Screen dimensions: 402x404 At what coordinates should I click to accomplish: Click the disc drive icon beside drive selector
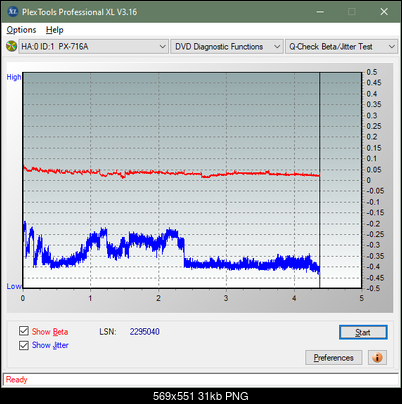[x=11, y=46]
